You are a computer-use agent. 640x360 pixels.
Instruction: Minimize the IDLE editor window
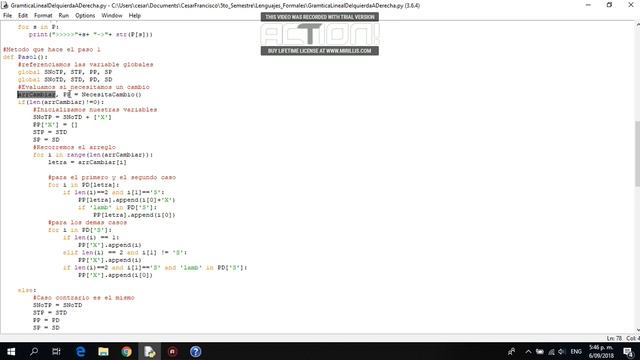coord(588,5)
